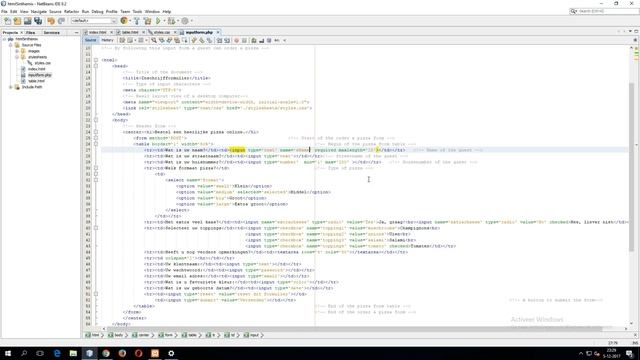The image size is (640, 360).
Task: Click the editor vertical scrollbar
Action: pos(631,168)
